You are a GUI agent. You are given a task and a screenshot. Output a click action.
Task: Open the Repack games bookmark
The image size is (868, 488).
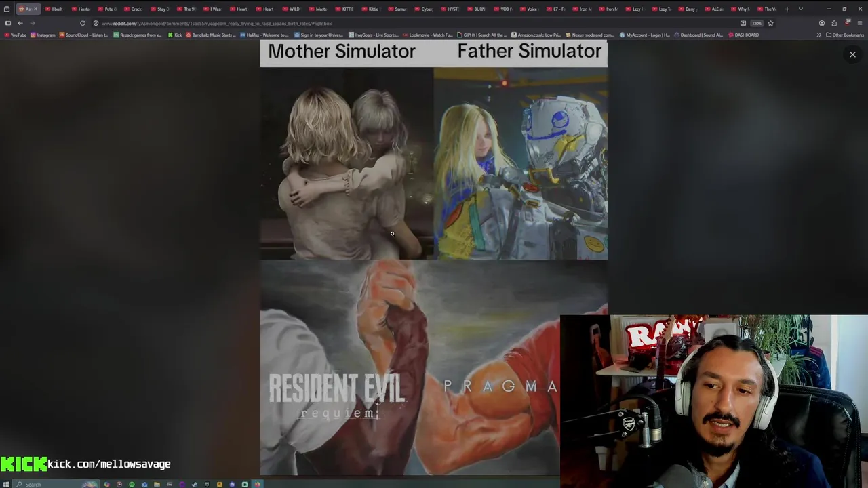click(x=138, y=35)
